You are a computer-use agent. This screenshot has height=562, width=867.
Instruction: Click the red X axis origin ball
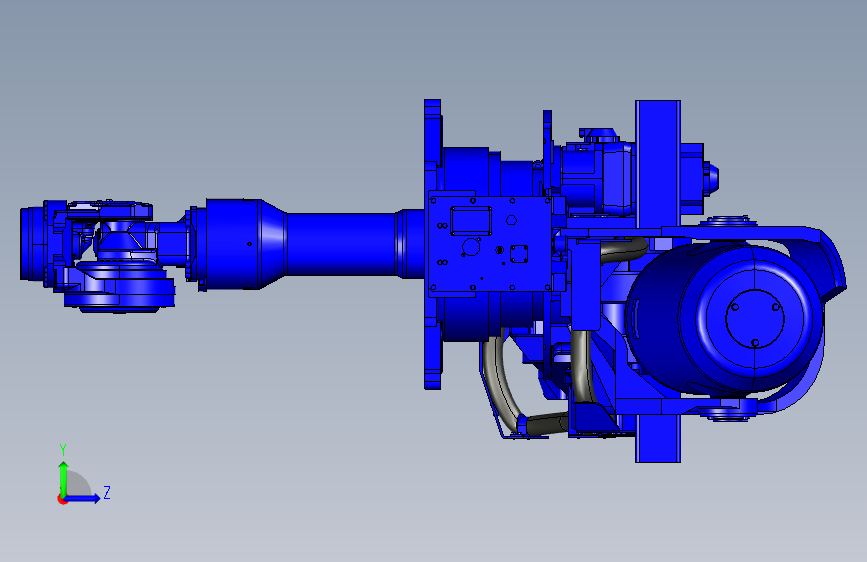tap(61, 499)
